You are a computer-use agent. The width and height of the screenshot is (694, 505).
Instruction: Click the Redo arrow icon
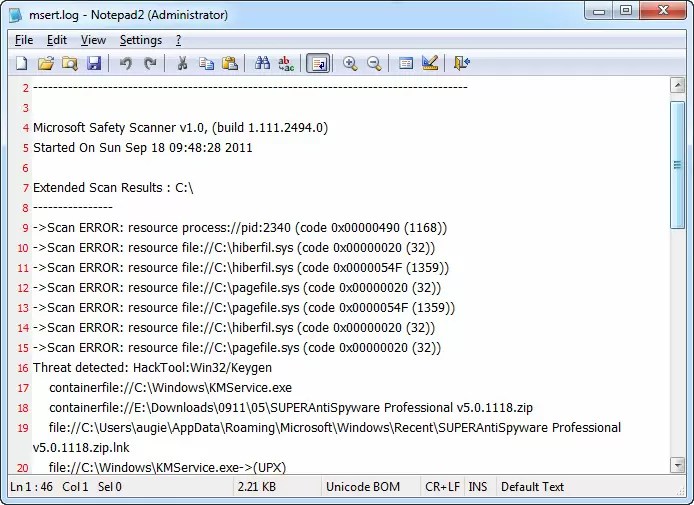click(150, 63)
